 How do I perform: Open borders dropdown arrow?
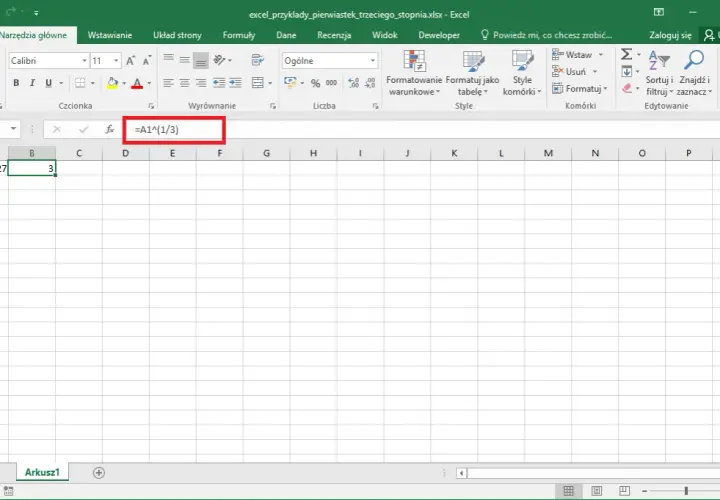click(92, 83)
